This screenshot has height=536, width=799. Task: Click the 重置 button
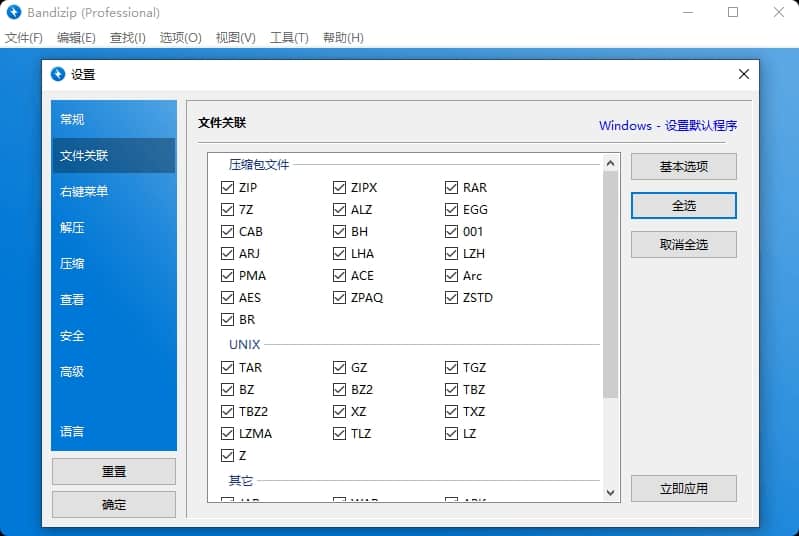coord(114,471)
